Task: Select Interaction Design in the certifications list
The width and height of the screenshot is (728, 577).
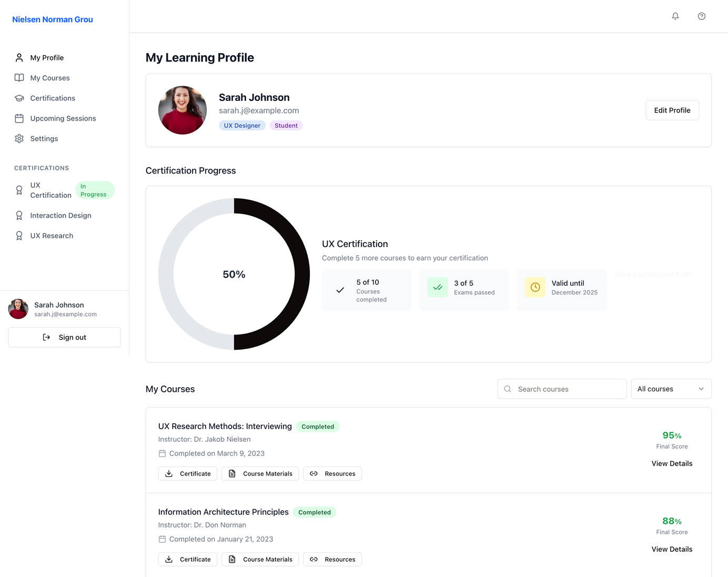Action: (x=60, y=215)
